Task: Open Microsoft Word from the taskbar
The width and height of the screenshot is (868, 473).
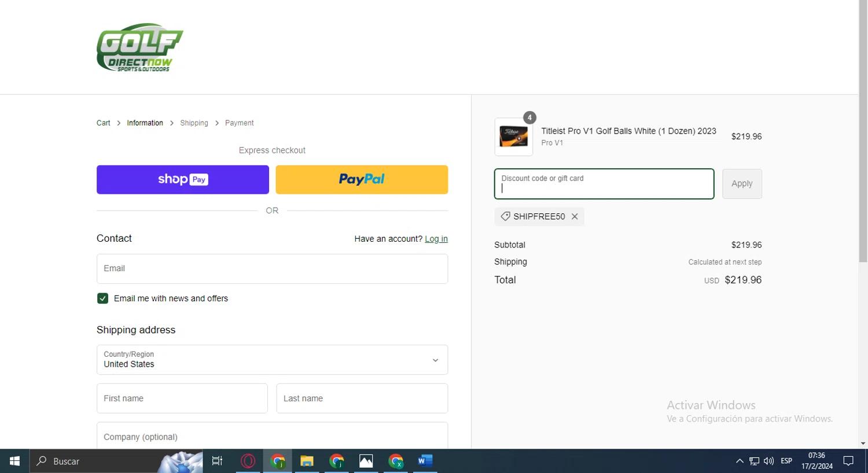Action: coord(425,461)
